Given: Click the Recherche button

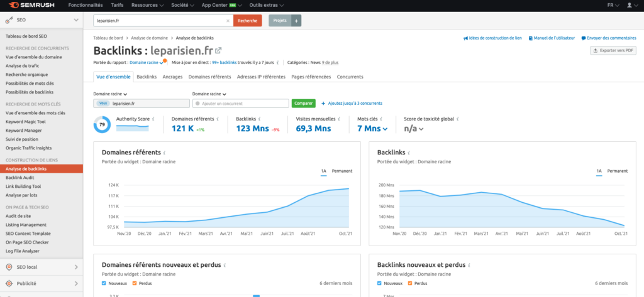Looking at the screenshot, I should point(248,21).
